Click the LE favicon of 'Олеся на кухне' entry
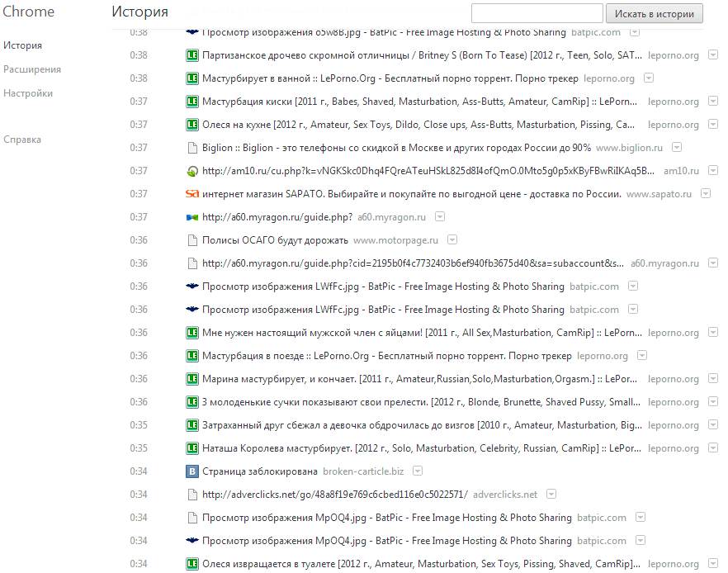Viewport: 728px width, 573px height. 191,125
